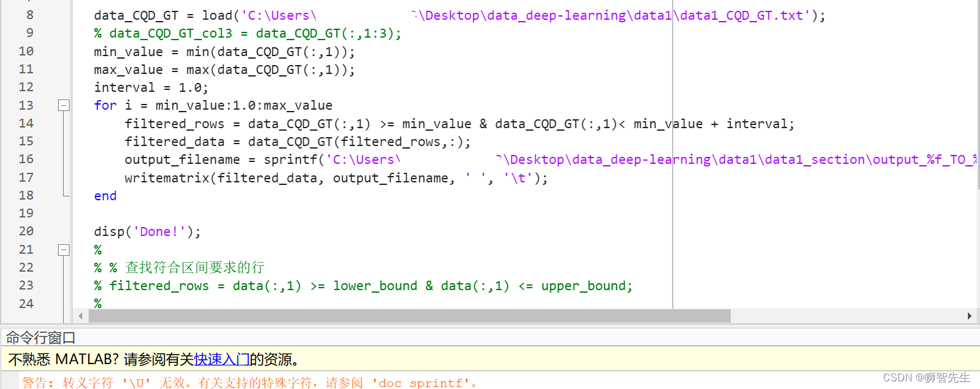980x389 pixels.
Task: Click the commented lower_bound filtered_rows line
Action: click(363, 286)
